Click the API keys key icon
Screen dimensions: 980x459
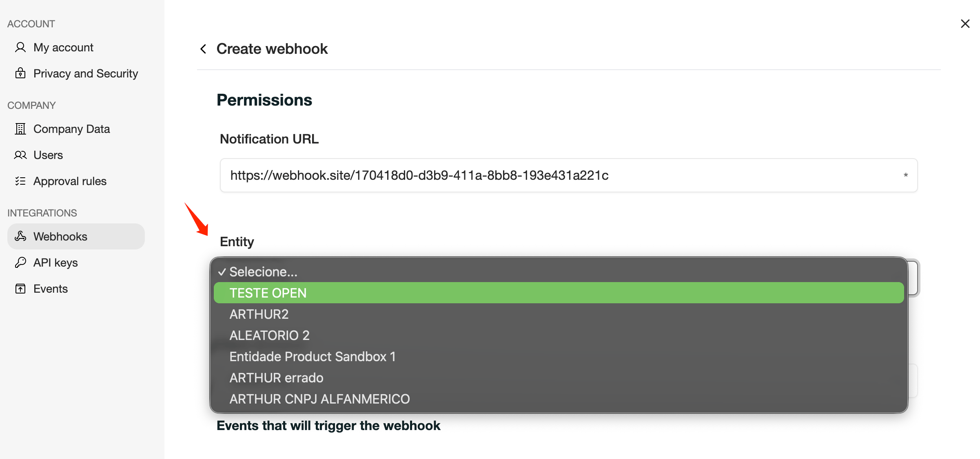pos(20,263)
